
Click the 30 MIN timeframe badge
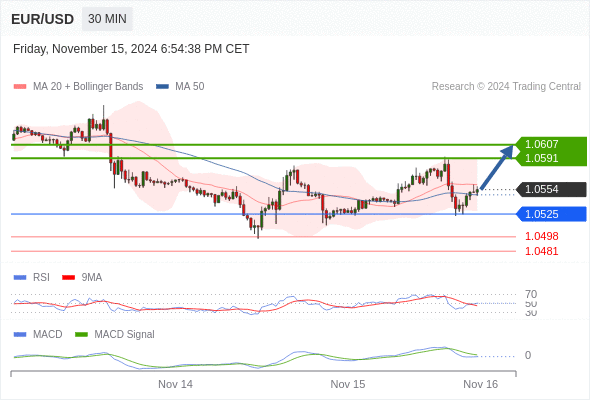pyautogui.click(x=107, y=19)
